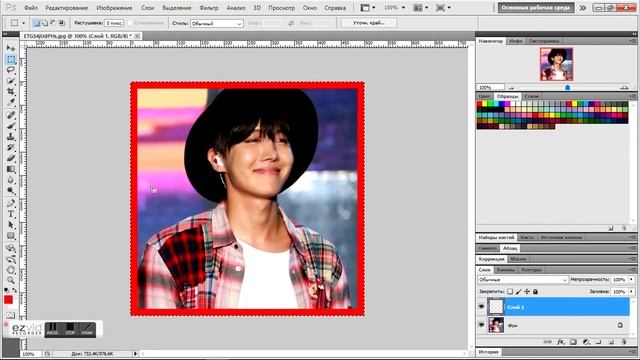The image size is (640, 360).
Task: Open the Непрозрачность opacity arrow
Action: [631, 280]
